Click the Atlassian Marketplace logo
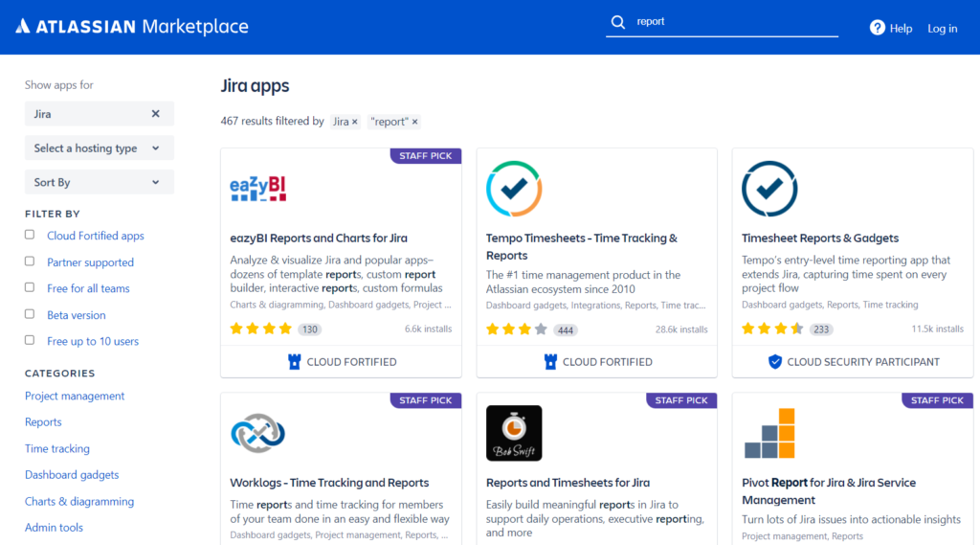Image resolution: width=980 pixels, height=545 pixels. pyautogui.click(x=132, y=26)
